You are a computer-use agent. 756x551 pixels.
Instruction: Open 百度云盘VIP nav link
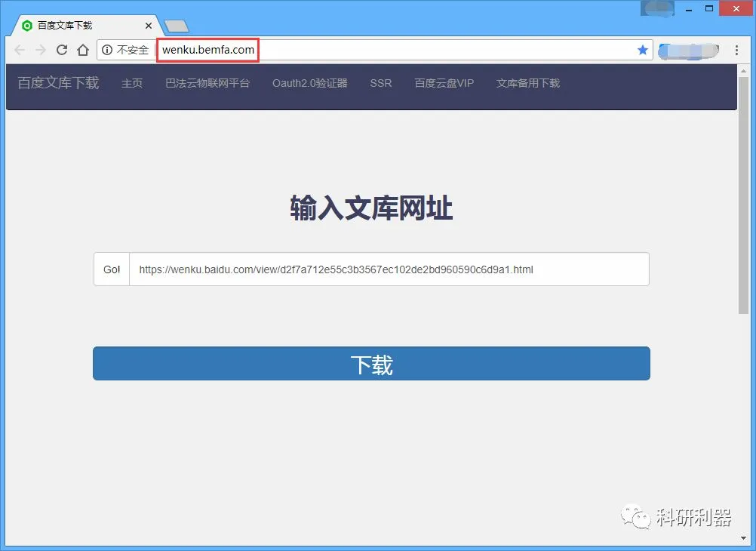(x=444, y=83)
